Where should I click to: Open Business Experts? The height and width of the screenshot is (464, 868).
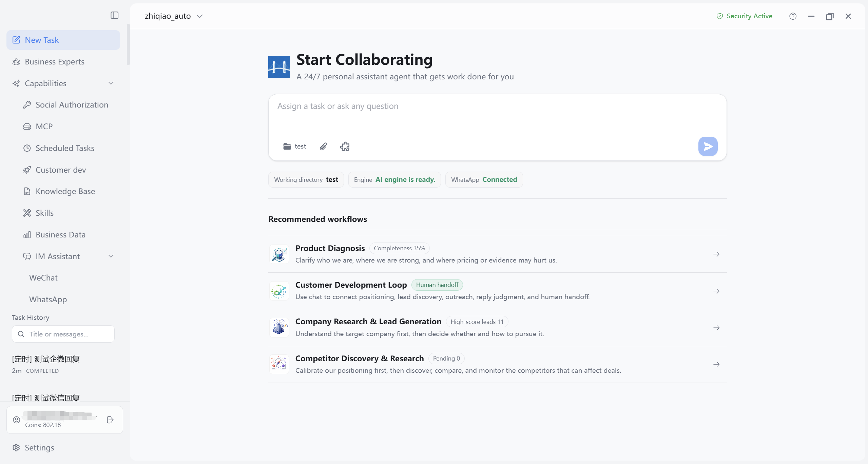click(63, 62)
